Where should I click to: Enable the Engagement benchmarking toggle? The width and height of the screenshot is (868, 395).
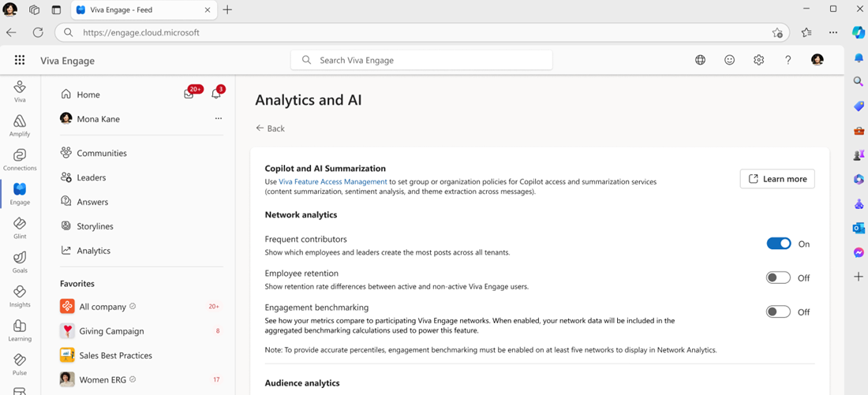pyautogui.click(x=778, y=312)
